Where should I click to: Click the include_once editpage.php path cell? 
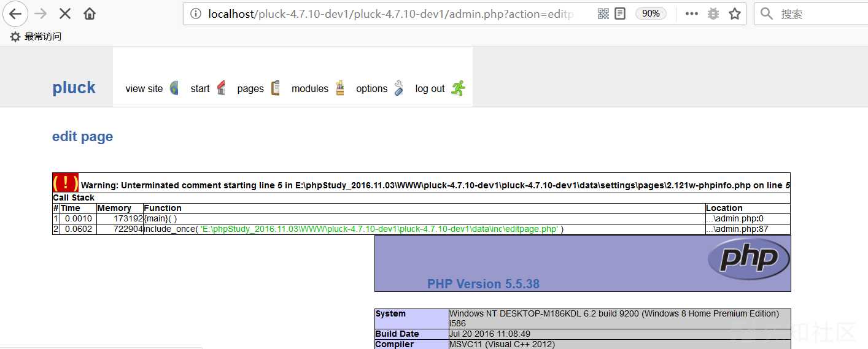(424, 229)
